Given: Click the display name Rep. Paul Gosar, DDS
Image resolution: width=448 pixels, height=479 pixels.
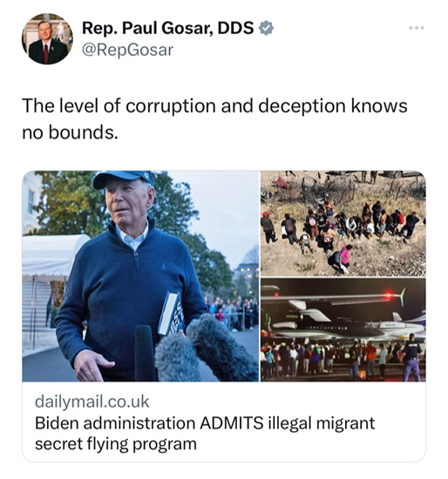Looking at the screenshot, I should (168, 28).
